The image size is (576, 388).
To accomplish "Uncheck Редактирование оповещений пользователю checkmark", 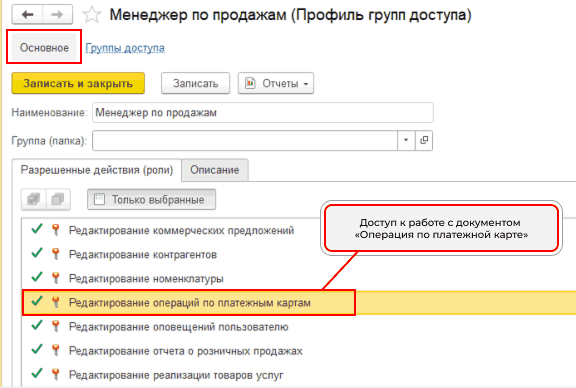I will coord(37,325).
